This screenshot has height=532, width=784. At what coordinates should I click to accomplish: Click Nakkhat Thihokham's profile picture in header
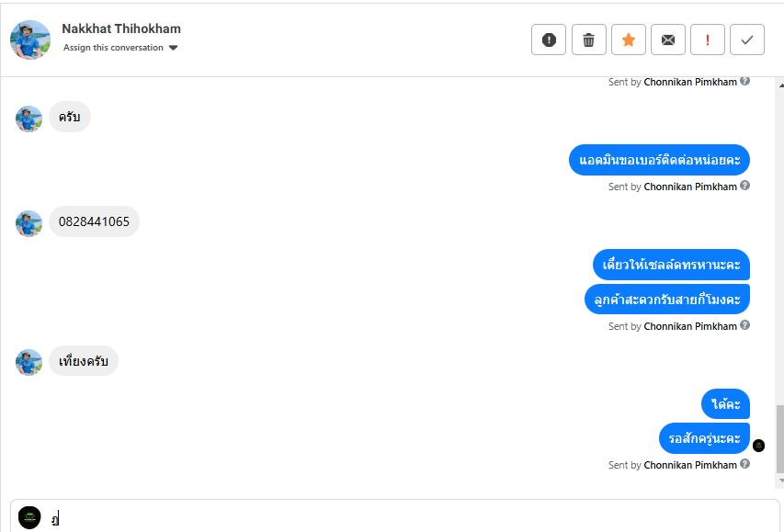[29, 40]
